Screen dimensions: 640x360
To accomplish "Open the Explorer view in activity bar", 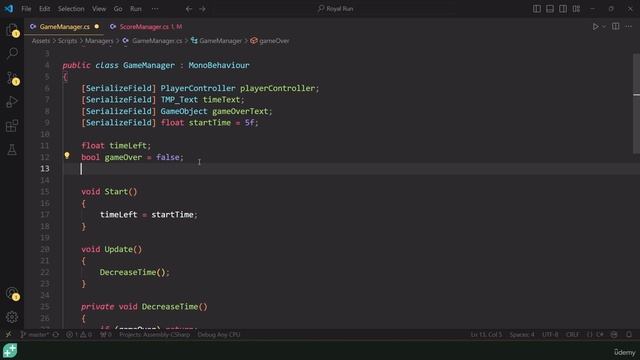I will [12, 30].
